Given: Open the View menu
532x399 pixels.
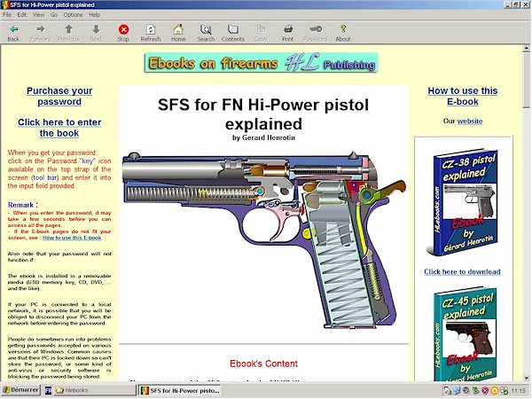Looking at the screenshot, I should click(39, 15).
